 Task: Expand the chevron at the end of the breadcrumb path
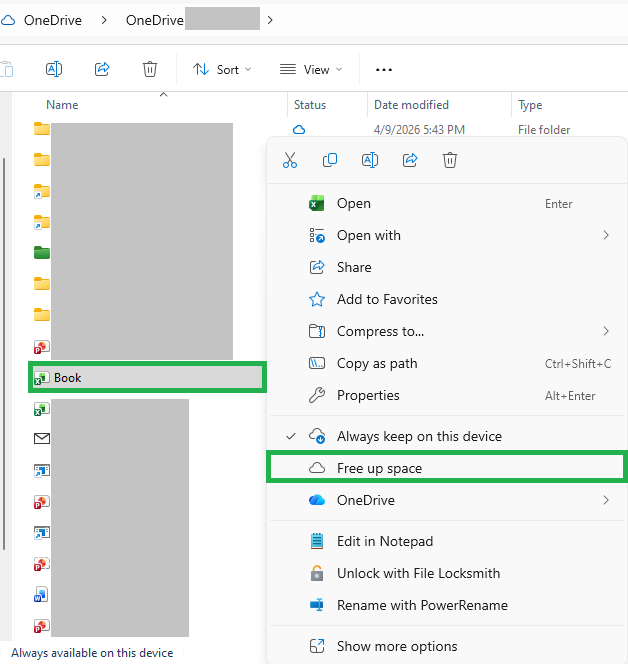[x=270, y=20]
